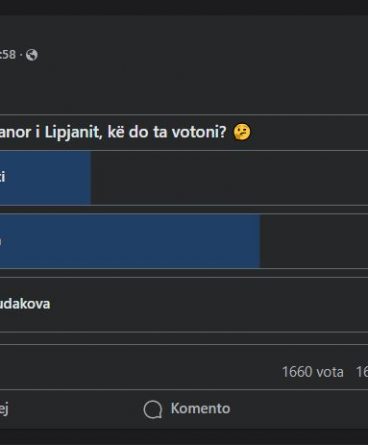Click the globe public-audience icon

point(32,55)
